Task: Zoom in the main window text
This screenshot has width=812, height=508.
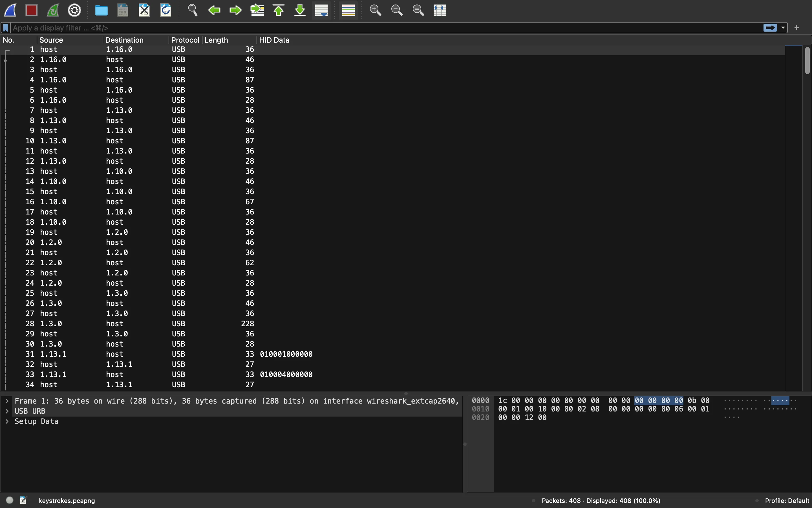Action: [x=376, y=10]
